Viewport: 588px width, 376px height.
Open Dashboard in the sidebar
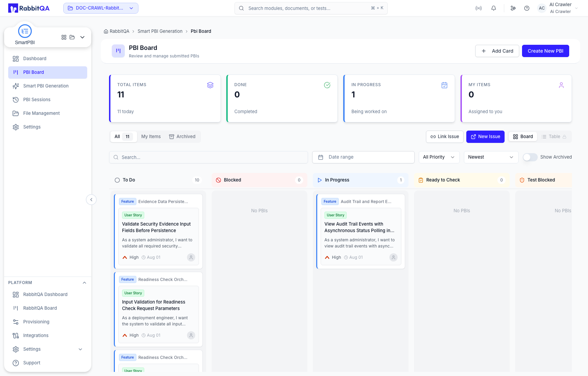[48, 59]
